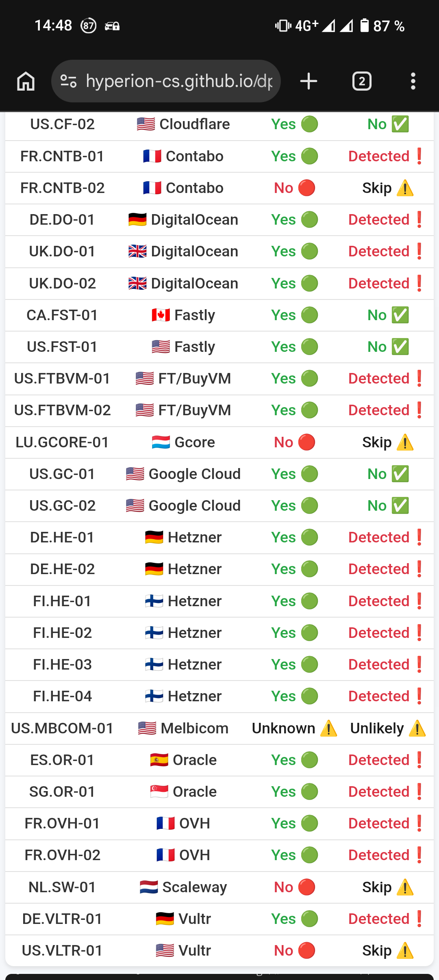Tap the green check in US.GC-02 row
Screen dimensions: 439x980
click(x=400, y=506)
